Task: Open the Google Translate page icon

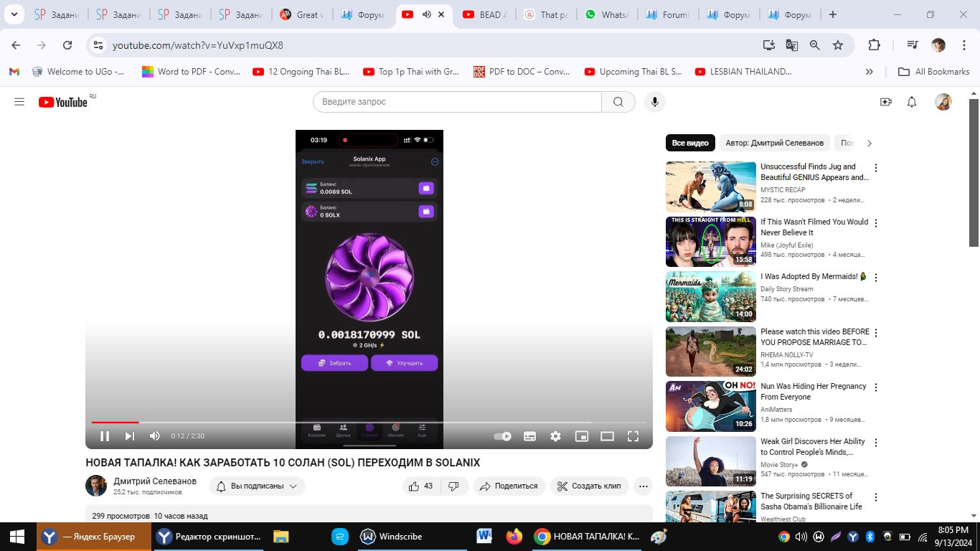Action: [x=792, y=45]
